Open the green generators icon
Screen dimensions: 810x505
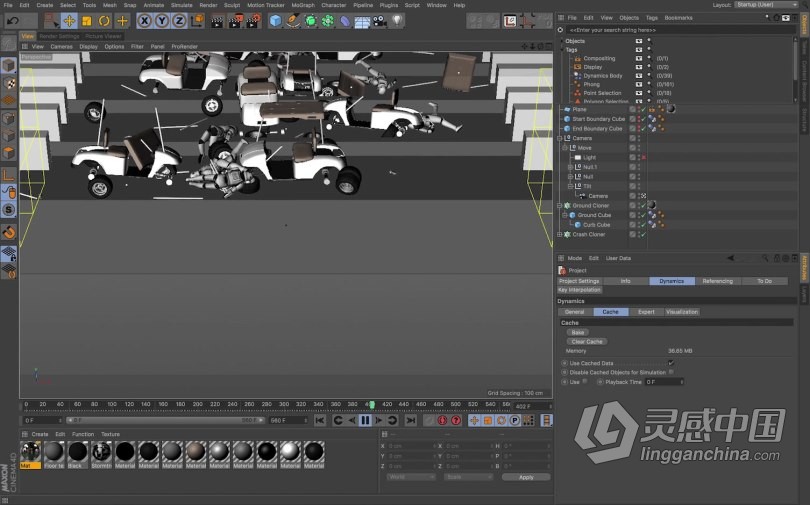[310, 21]
